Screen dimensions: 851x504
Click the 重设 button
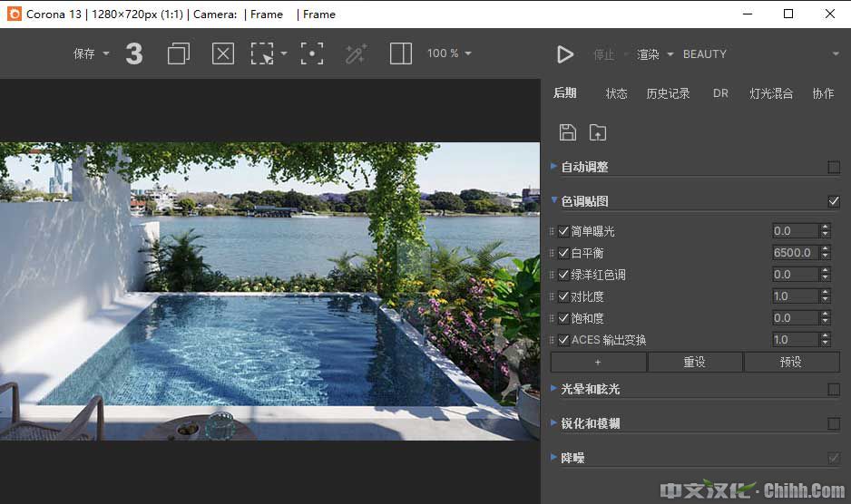pos(695,362)
